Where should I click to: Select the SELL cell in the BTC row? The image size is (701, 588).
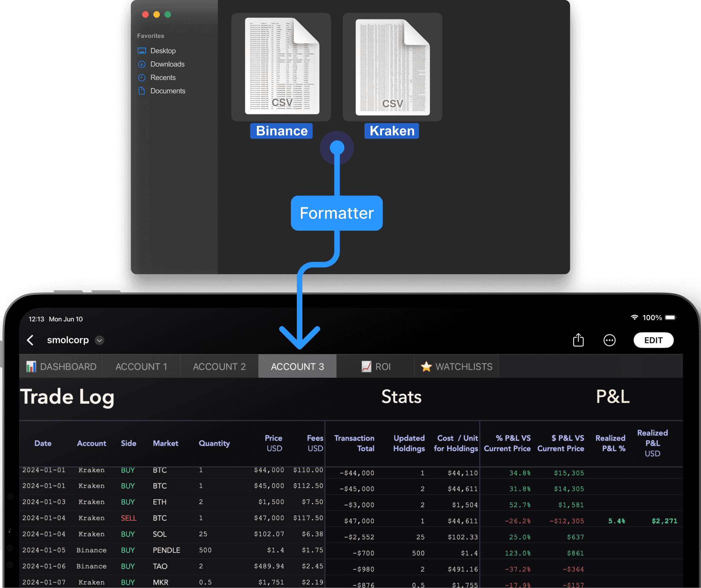129,518
